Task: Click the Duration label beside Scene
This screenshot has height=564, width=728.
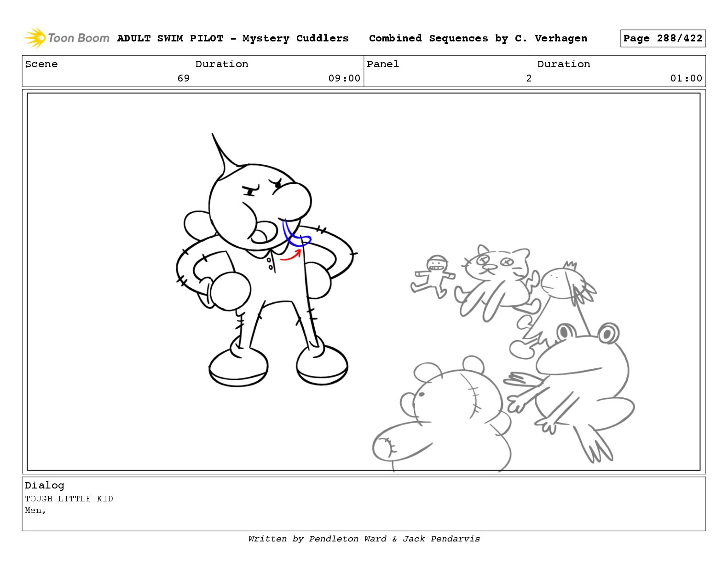Action: point(222,64)
